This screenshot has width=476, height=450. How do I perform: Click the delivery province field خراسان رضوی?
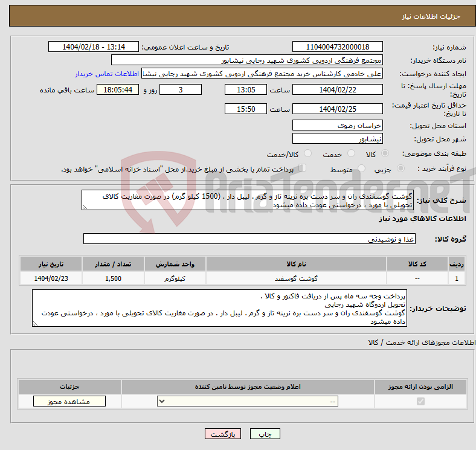click(x=337, y=125)
